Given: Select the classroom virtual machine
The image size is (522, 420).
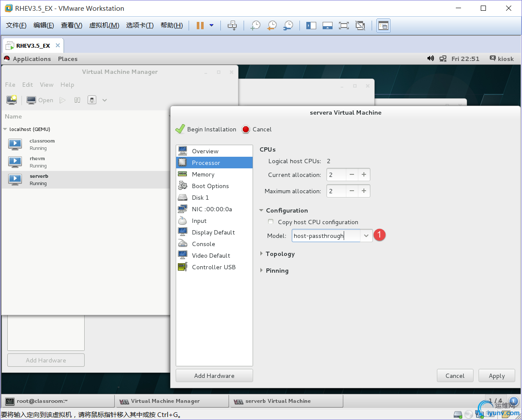Looking at the screenshot, I should point(86,144).
